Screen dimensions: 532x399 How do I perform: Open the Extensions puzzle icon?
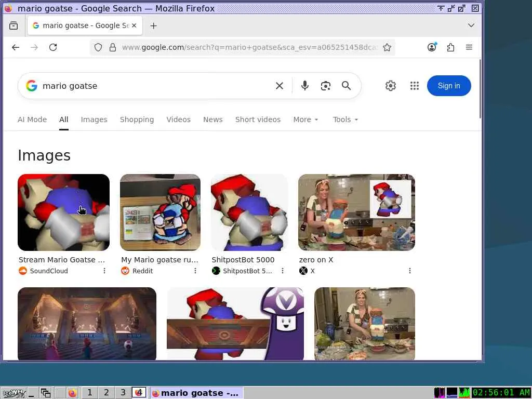pyautogui.click(x=450, y=47)
